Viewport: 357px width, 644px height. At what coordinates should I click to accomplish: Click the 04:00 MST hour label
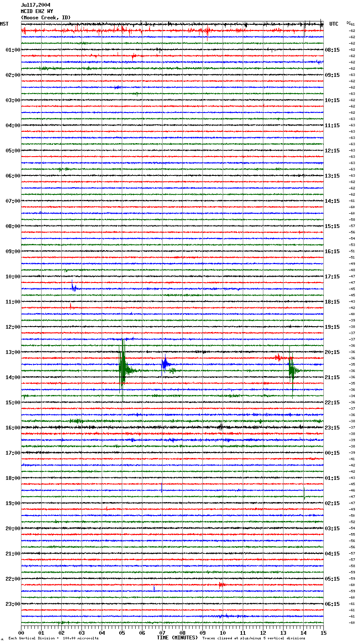(13, 126)
